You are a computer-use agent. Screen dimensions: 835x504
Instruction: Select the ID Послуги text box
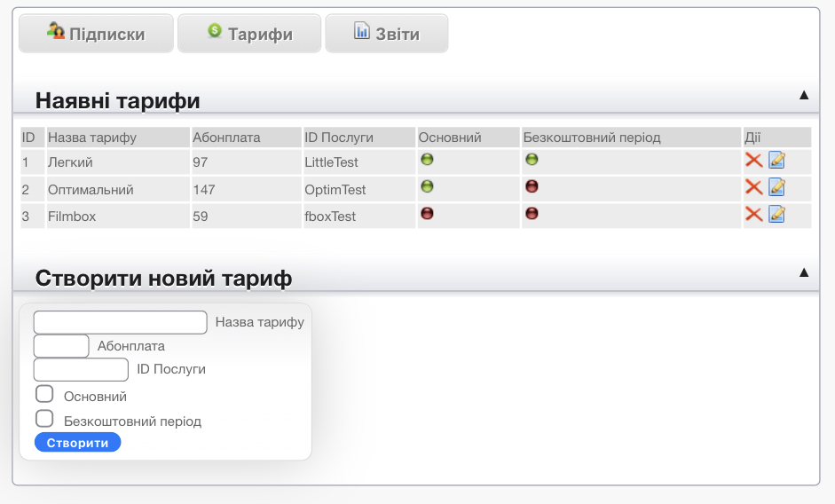click(81, 369)
